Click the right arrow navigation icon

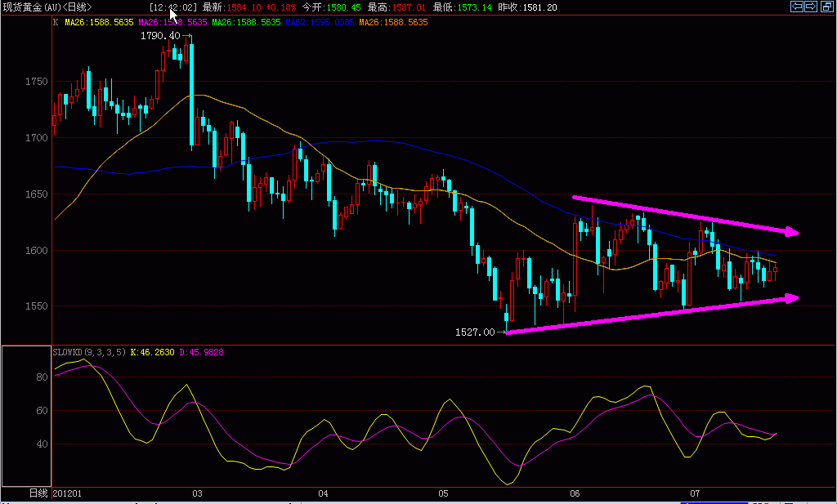point(811,7)
